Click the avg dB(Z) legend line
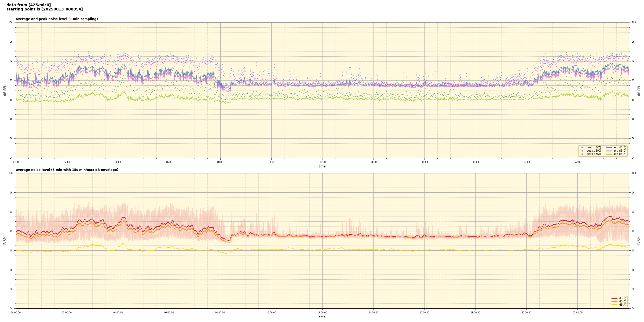This screenshot has height=322, width=644. [x=609, y=148]
